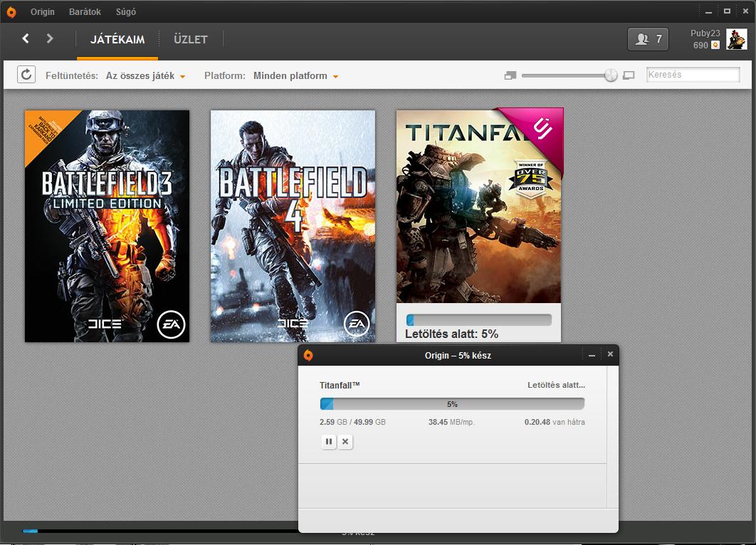The width and height of the screenshot is (756, 545).
Task: Minimize the download manager popup
Action: [592, 355]
